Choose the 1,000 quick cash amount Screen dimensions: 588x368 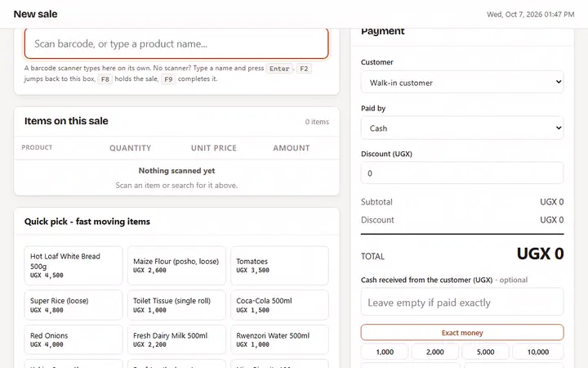385,352
